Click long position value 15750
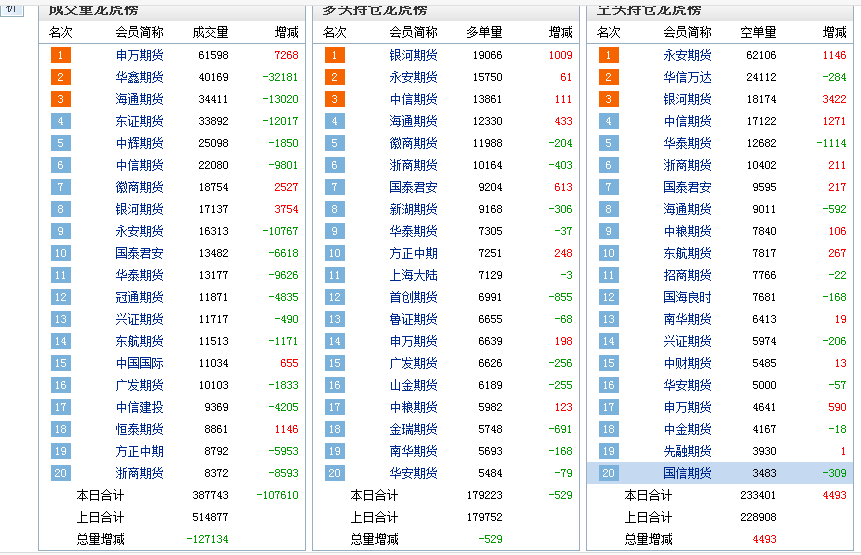The image size is (861, 555). pyautogui.click(x=488, y=77)
